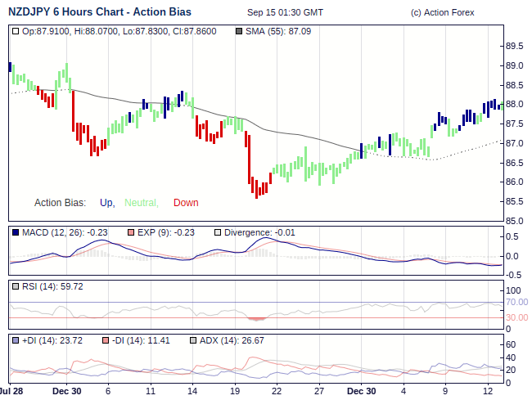Click the ADX (14) legend square
Image resolution: width=532 pixels, height=400 pixels.
(x=193, y=340)
